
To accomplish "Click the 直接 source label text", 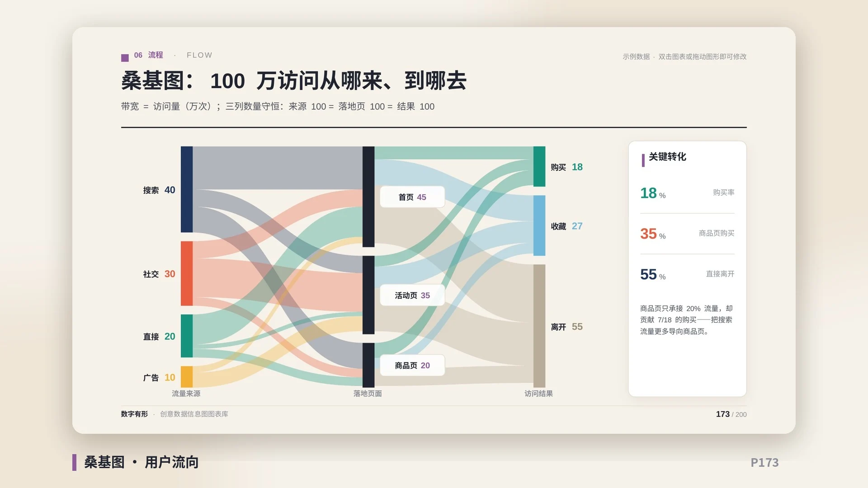I will tap(151, 337).
